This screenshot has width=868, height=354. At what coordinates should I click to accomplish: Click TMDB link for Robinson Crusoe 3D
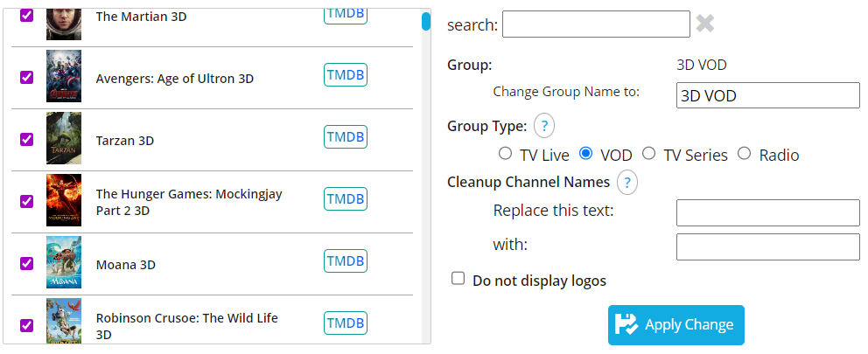tap(346, 323)
